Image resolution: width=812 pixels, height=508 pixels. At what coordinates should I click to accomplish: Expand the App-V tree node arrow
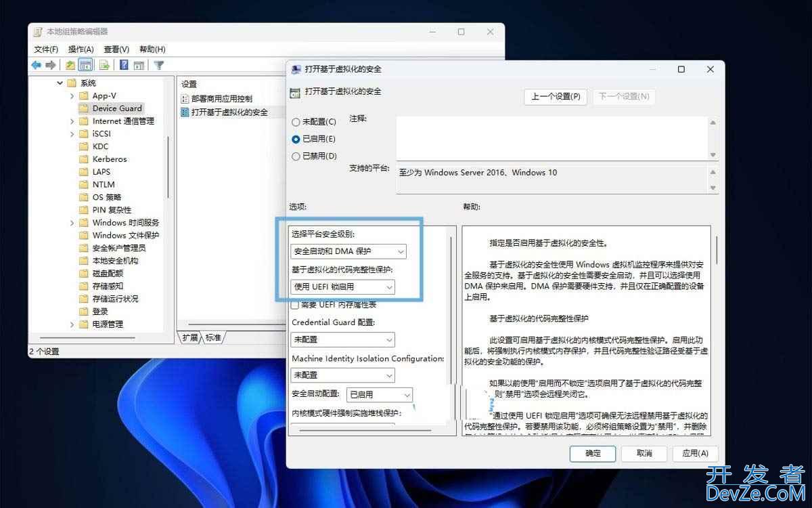tap(72, 96)
